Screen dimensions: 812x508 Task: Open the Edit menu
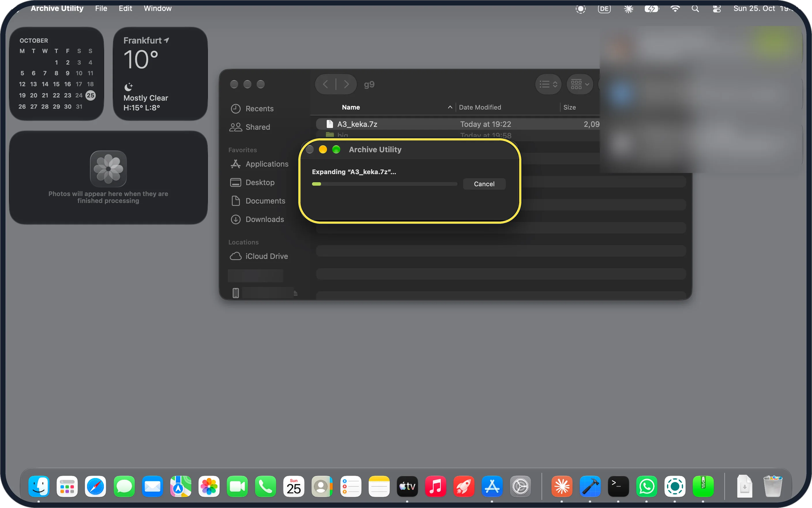[x=125, y=8]
